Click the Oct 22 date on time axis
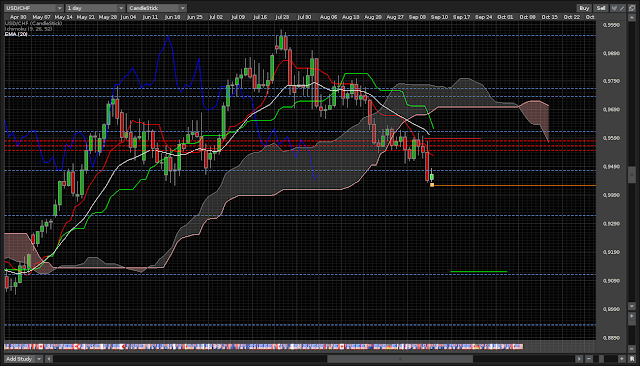Screen dimensions: 640x366 (x=571, y=17)
